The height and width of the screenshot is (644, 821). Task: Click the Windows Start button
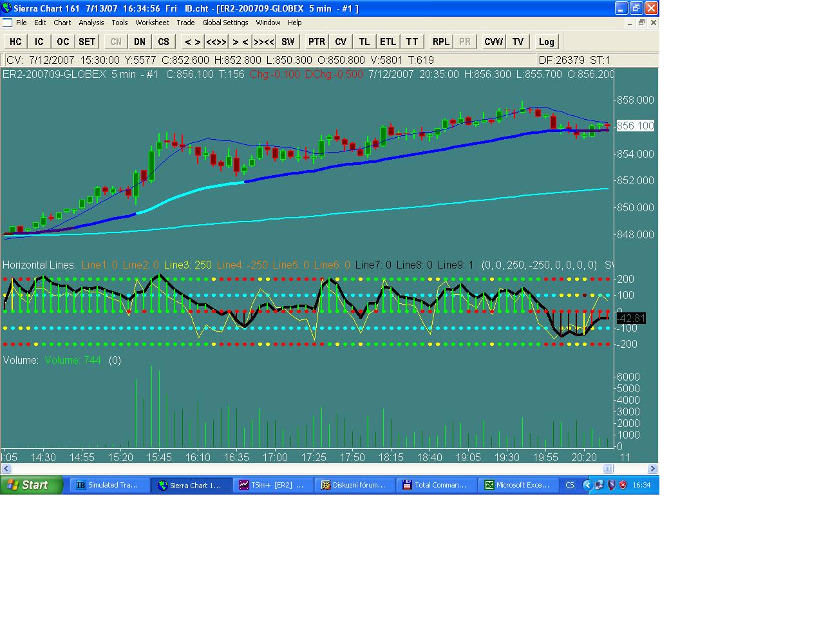(32, 485)
